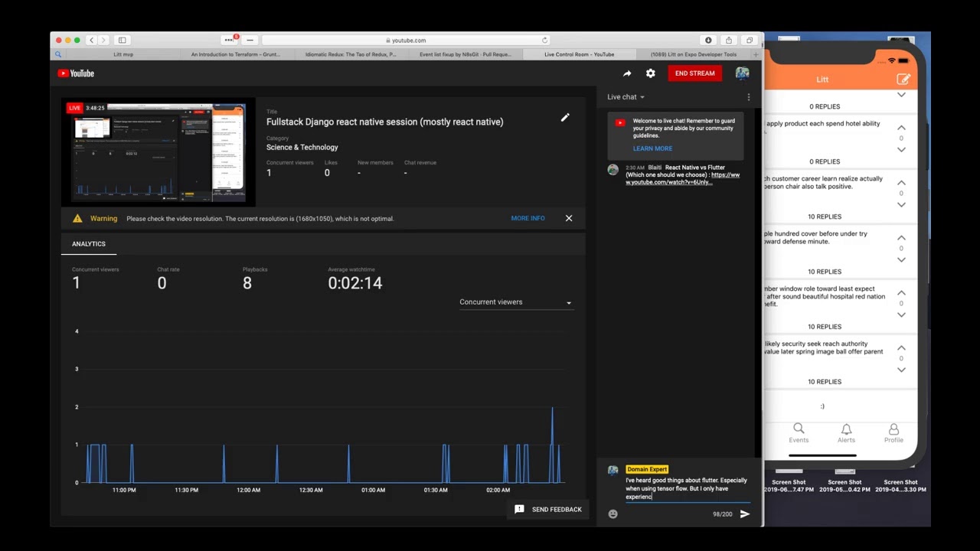This screenshot has width=980, height=551.
Task: Open the YouTube link in Blaiti's chat message
Action: (683, 179)
